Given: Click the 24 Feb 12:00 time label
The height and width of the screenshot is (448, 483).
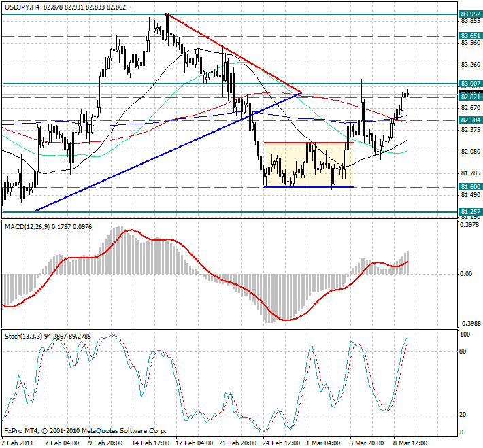Looking at the screenshot, I should 281,443.
